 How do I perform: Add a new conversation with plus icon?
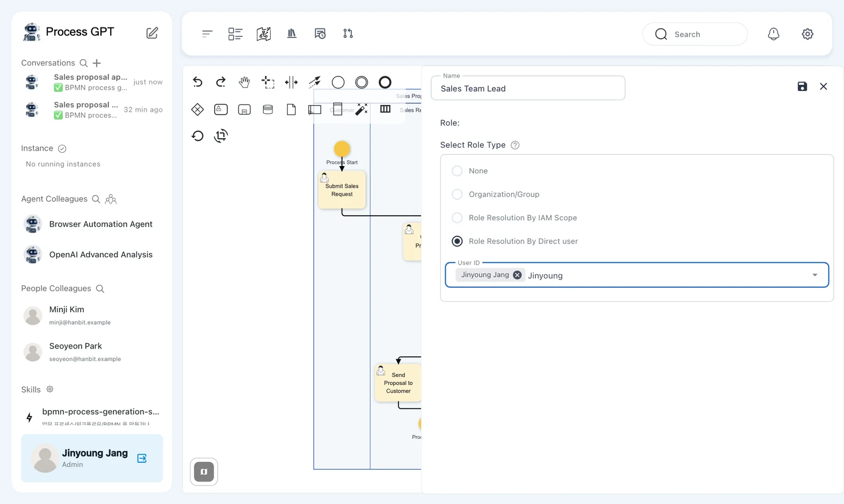(97, 63)
